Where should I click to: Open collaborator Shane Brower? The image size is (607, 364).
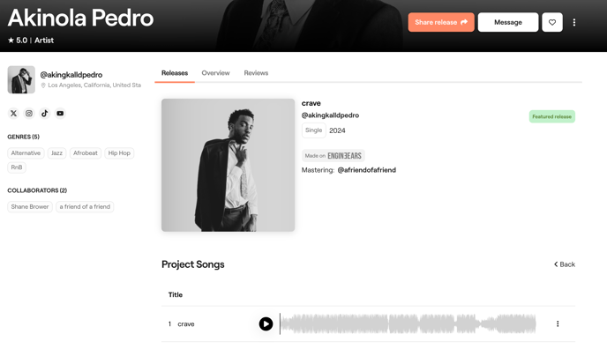pyautogui.click(x=30, y=206)
